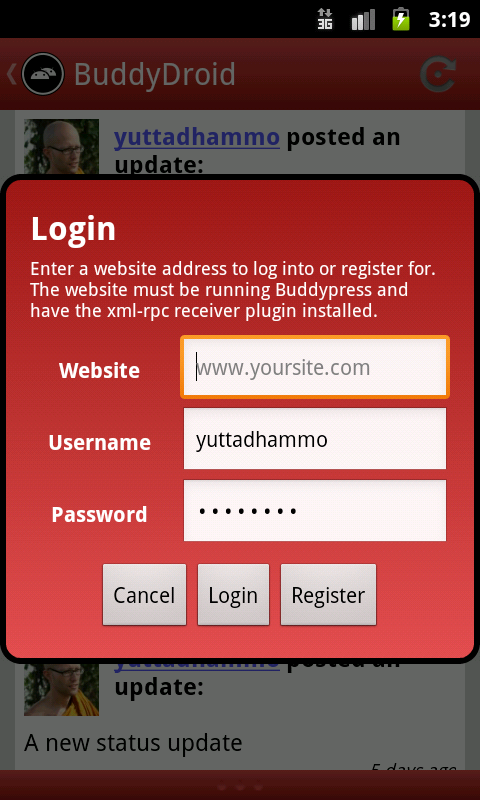480x800 pixels.
Task: Tap the BuddyDroid round app icon
Action: tap(43, 74)
